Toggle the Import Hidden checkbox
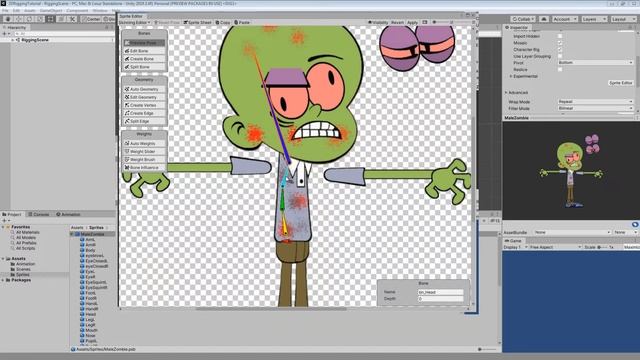The image size is (640, 360). coord(560,36)
